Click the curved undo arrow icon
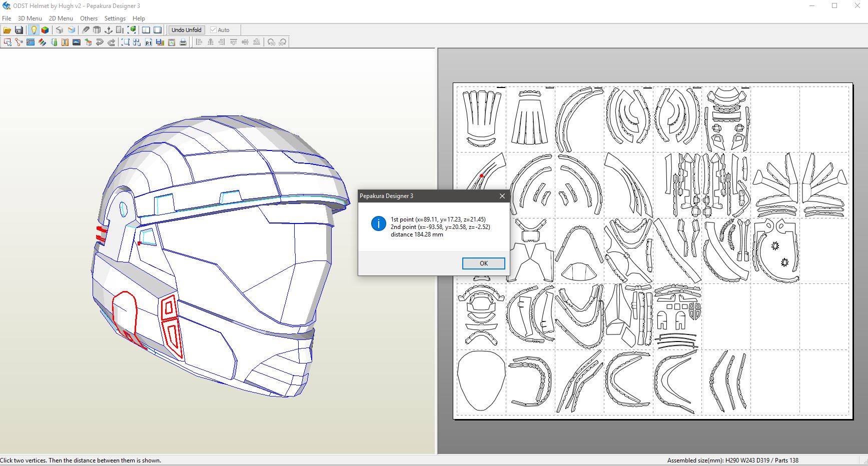The width and height of the screenshot is (868, 466). tap(100, 42)
